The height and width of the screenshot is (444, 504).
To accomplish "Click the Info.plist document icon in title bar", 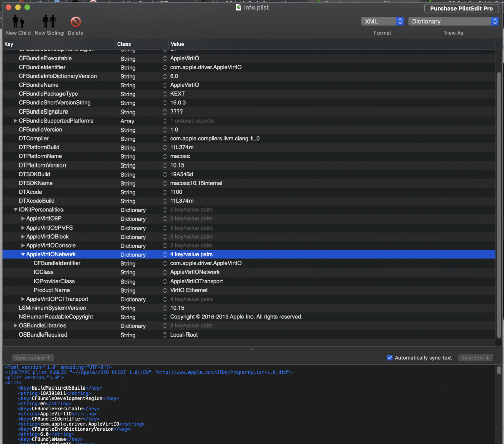I will 238,7.
